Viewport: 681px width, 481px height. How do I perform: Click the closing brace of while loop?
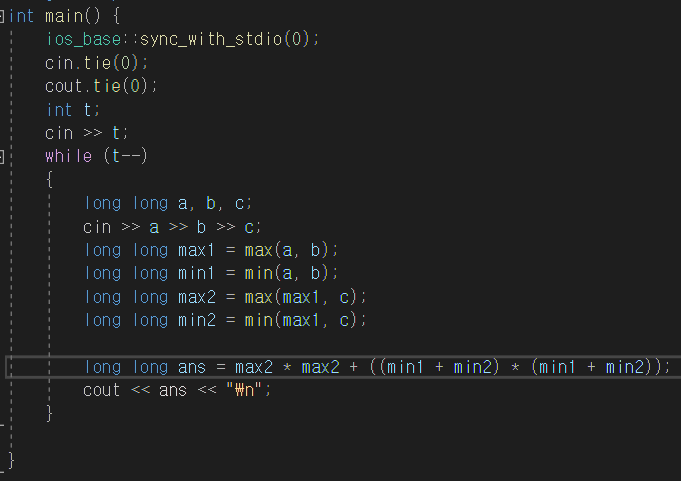[50, 413]
